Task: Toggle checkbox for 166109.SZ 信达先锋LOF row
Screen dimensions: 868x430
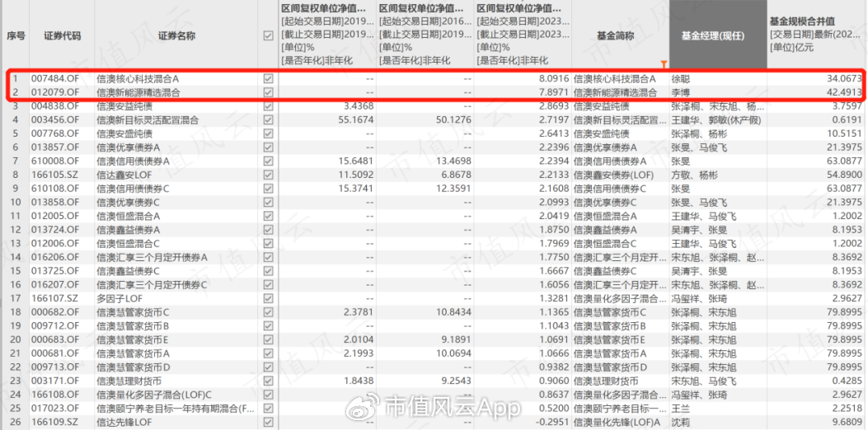Action: 269,423
